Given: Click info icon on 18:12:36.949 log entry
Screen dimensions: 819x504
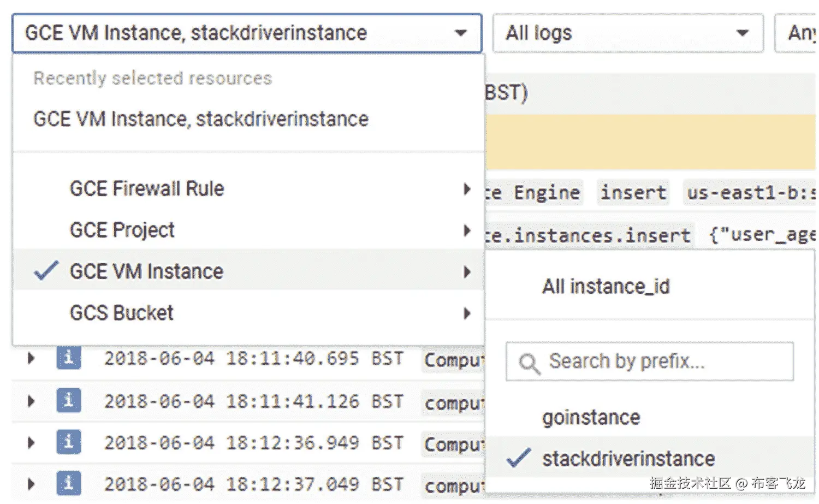Looking at the screenshot, I should click(68, 442).
